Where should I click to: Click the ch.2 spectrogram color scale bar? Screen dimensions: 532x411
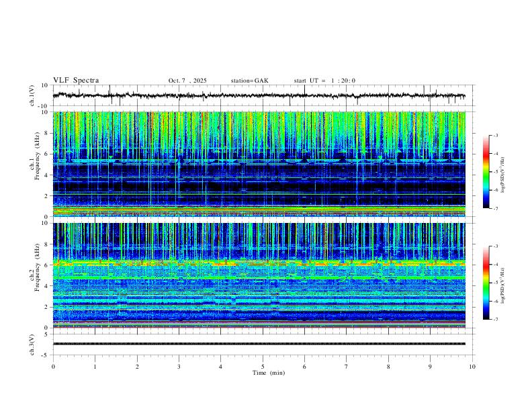pyautogui.click(x=486, y=283)
